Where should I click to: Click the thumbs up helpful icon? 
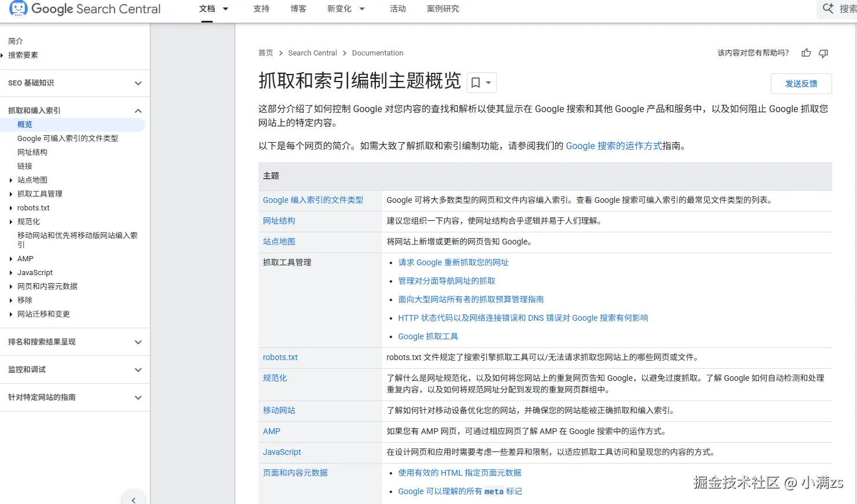[806, 53]
